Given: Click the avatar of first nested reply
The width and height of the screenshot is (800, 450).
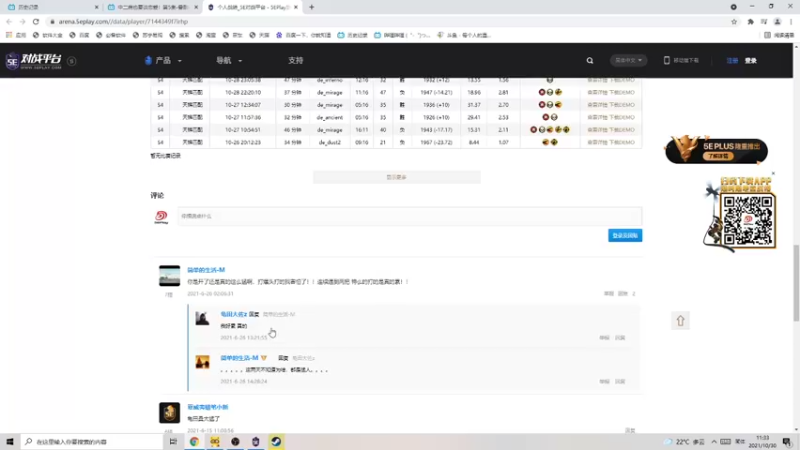Looking at the screenshot, I should pos(203,318).
